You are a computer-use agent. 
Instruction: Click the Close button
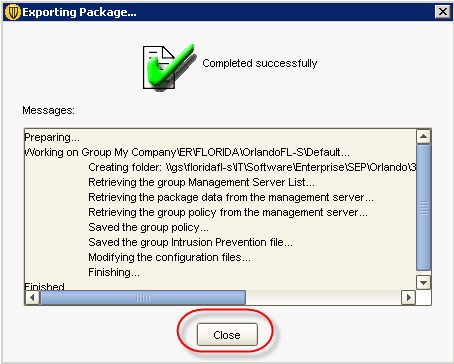(227, 334)
